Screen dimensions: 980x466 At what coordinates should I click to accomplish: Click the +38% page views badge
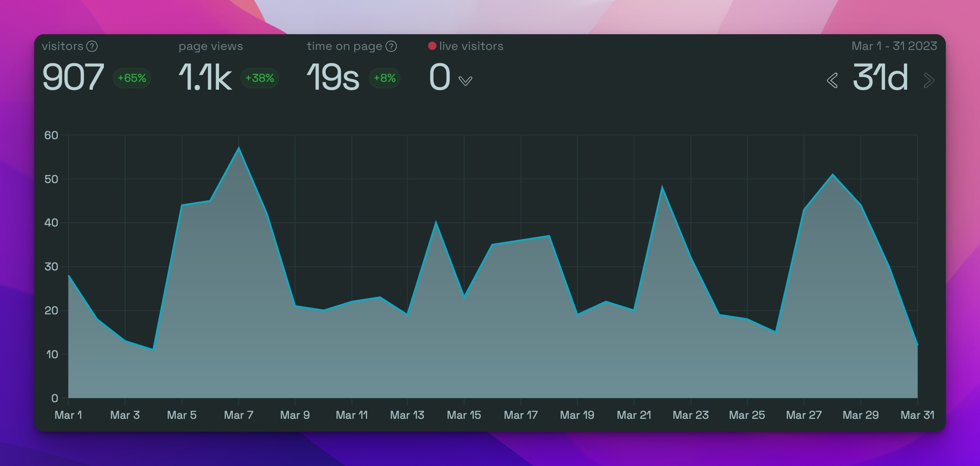260,79
